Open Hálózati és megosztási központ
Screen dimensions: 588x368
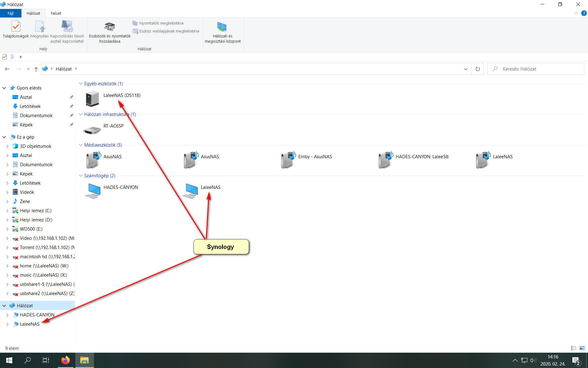(x=223, y=33)
